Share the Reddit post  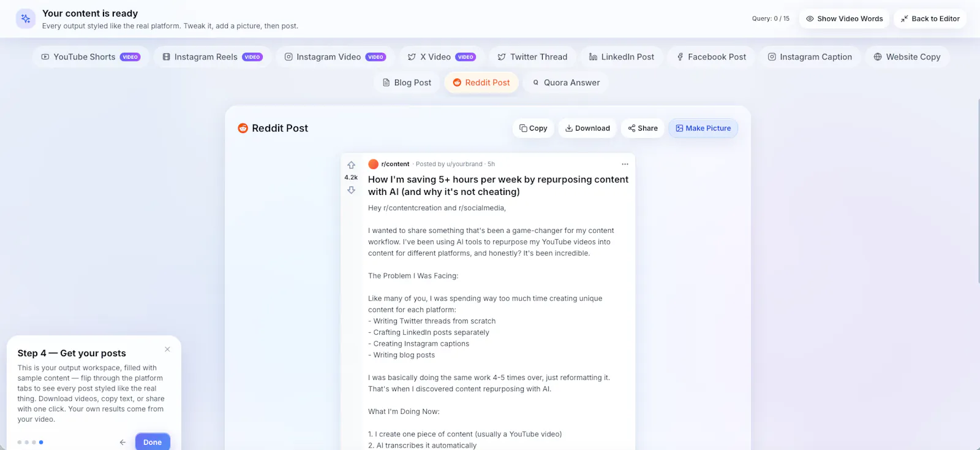[x=643, y=128]
